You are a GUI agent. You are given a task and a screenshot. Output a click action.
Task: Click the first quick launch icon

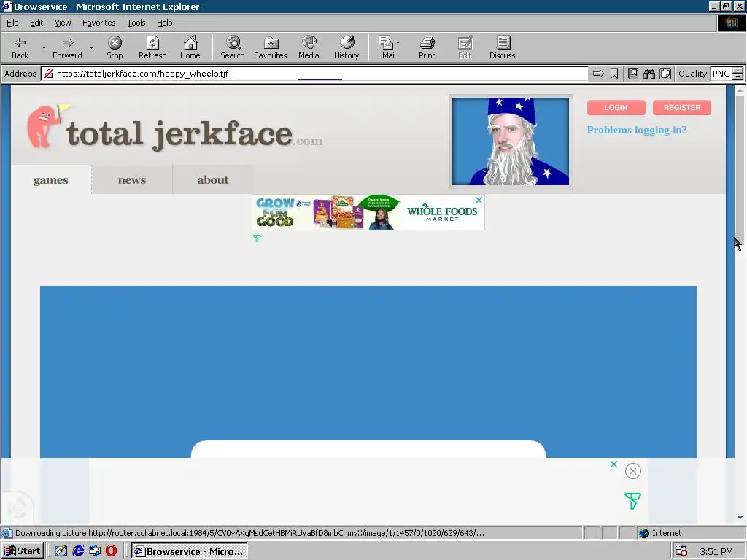tap(61, 551)
